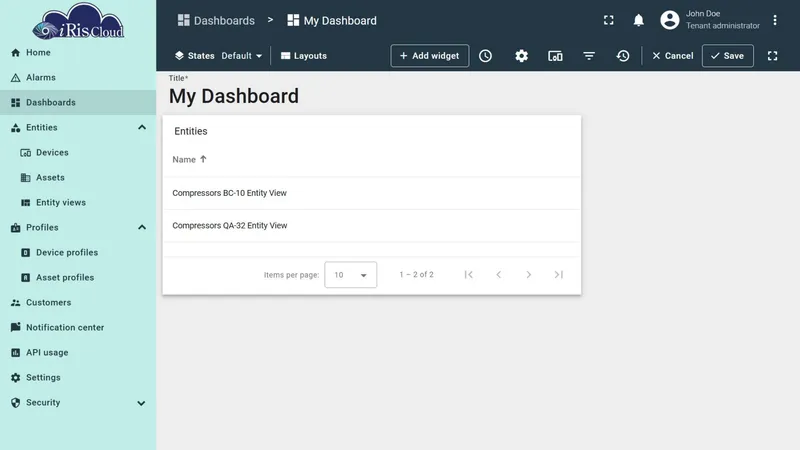Open entity aliases icon
Viewport: 800px width, 450px height.
click(x=555, y=56)
